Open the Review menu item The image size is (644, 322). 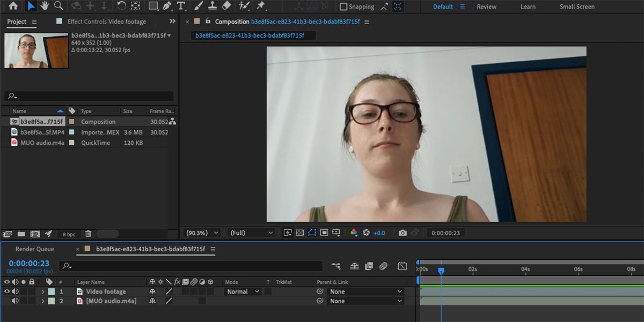(x=486, y=6)
